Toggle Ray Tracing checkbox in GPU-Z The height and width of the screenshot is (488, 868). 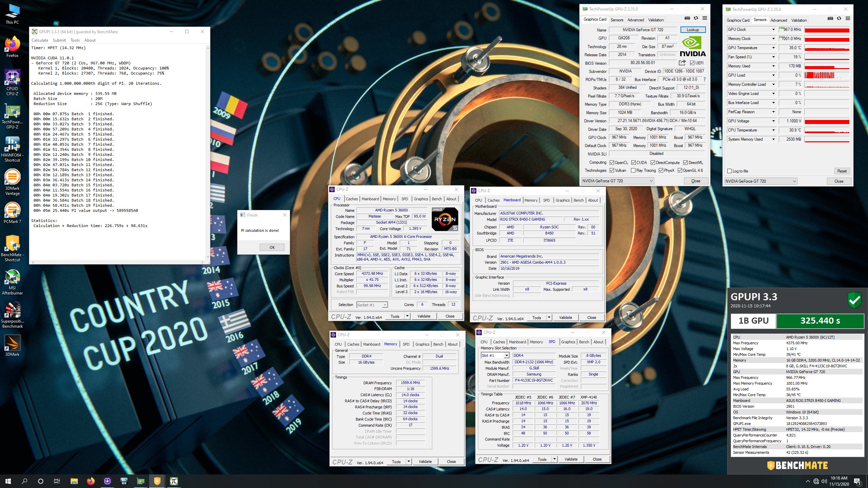(633, 170)
